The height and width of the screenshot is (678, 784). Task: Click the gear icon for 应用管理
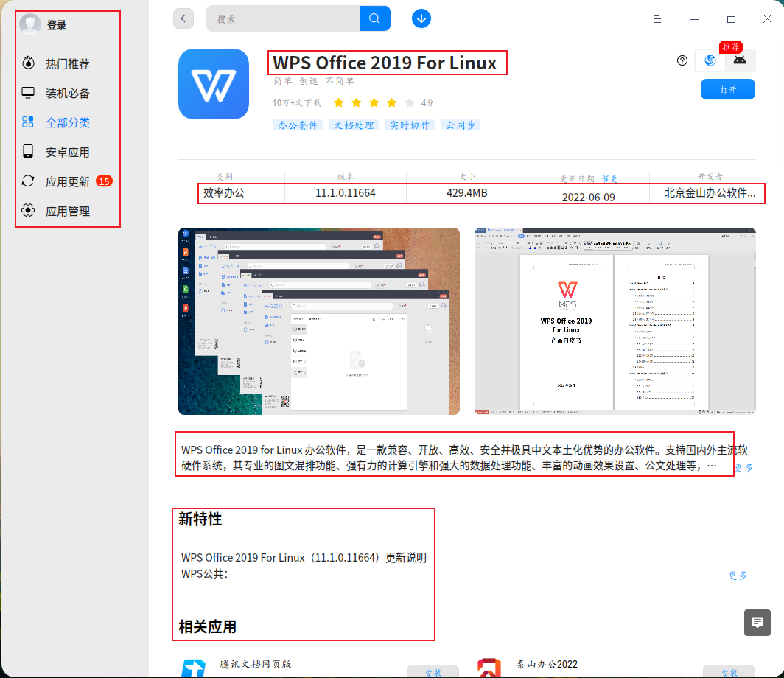pos(28,211)
